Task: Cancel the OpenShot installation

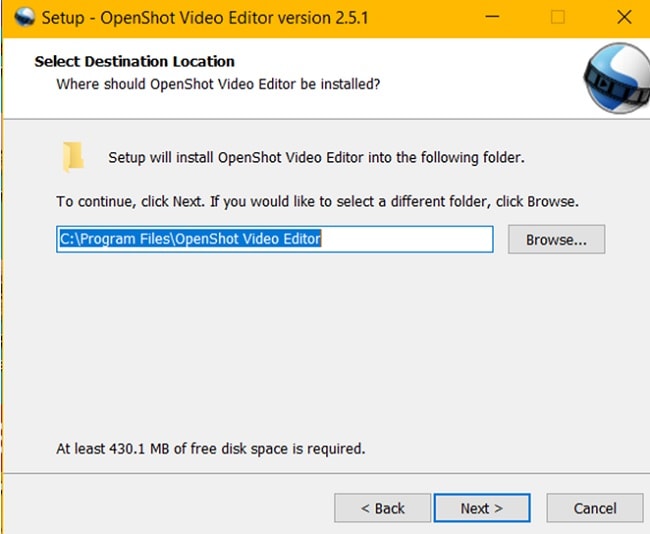Action: click(x=595, y=508)
